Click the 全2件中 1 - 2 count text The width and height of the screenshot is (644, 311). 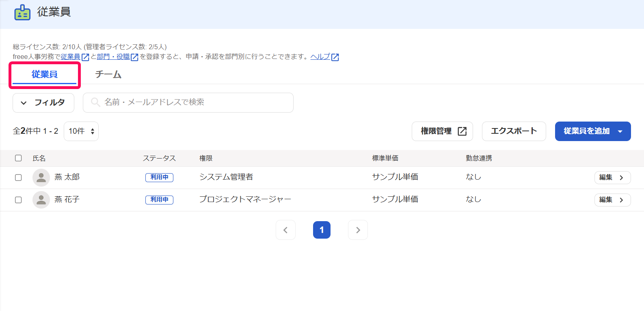click(x=36, y=131)
